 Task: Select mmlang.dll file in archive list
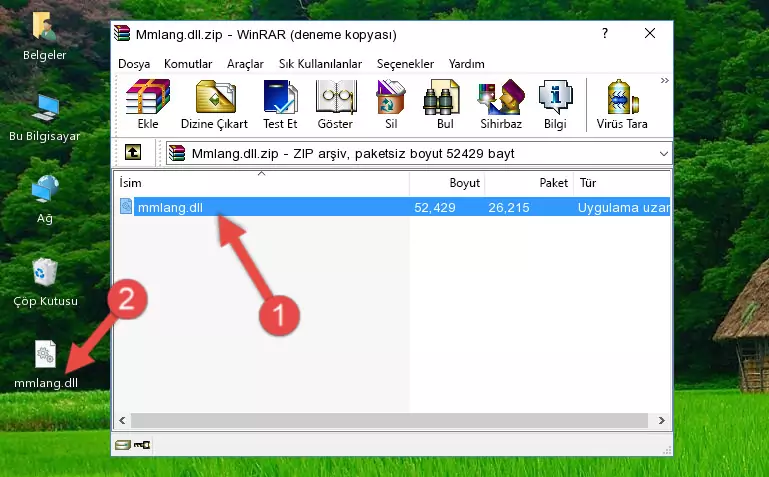point(393,207)
